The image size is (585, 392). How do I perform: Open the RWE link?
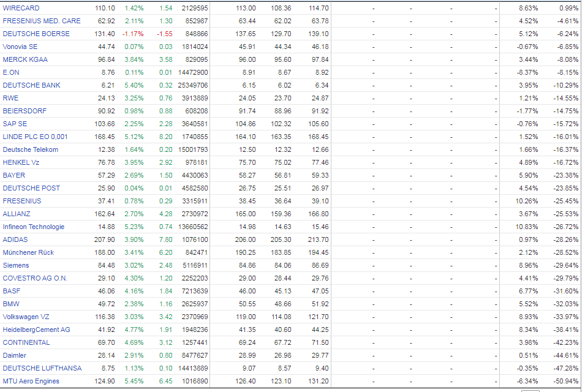(x=10, y=98)
